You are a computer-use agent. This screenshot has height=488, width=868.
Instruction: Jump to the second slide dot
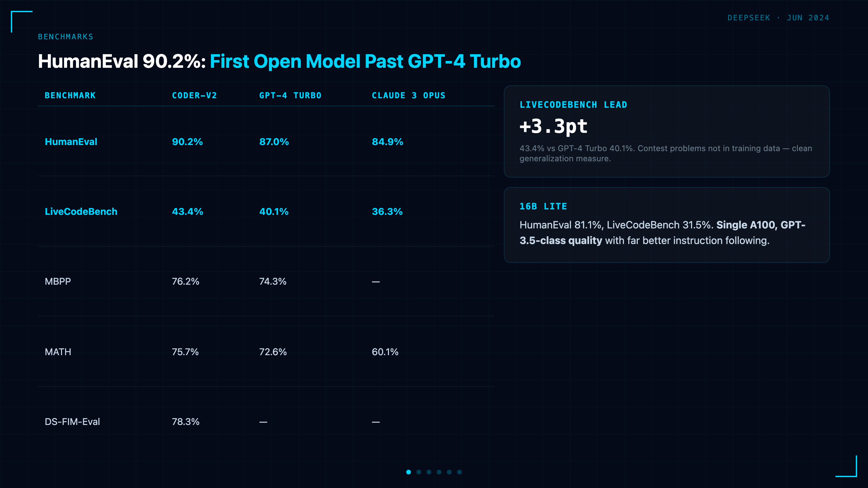[x=419, y=472]
